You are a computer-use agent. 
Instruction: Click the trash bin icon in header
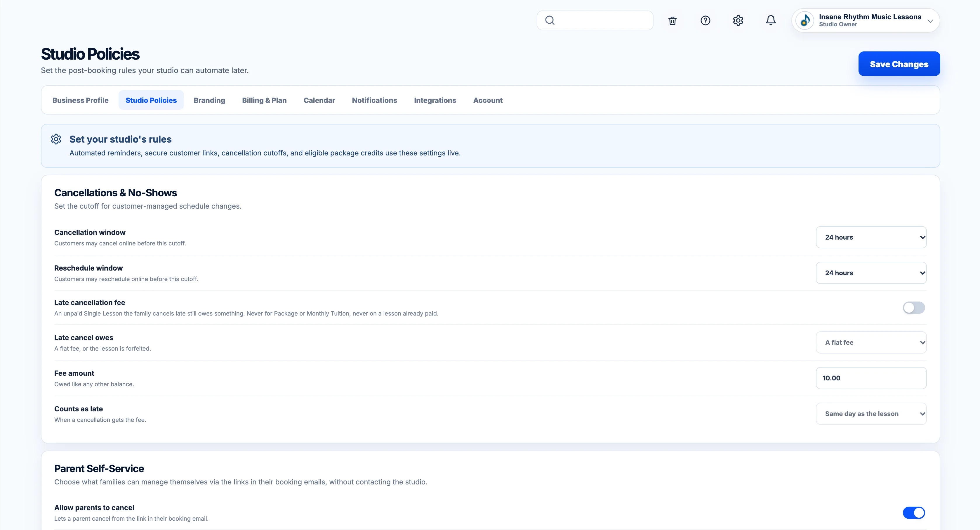tap(672, 20)
